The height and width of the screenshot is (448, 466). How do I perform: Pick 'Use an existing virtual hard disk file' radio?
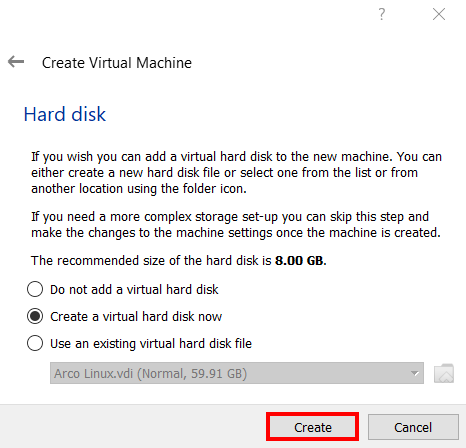coord(35,343)
